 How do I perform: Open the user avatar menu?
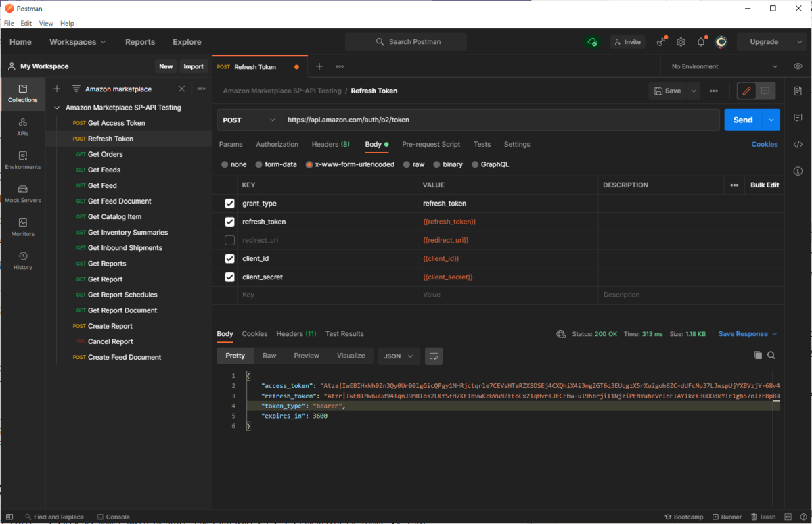click(x=721, y=42)
